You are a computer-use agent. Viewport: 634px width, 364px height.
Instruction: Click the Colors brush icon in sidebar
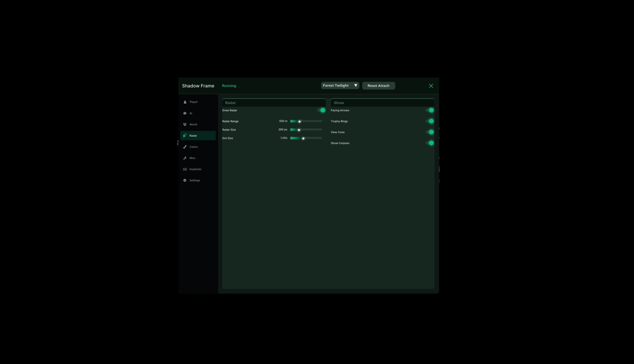[185, 147]
